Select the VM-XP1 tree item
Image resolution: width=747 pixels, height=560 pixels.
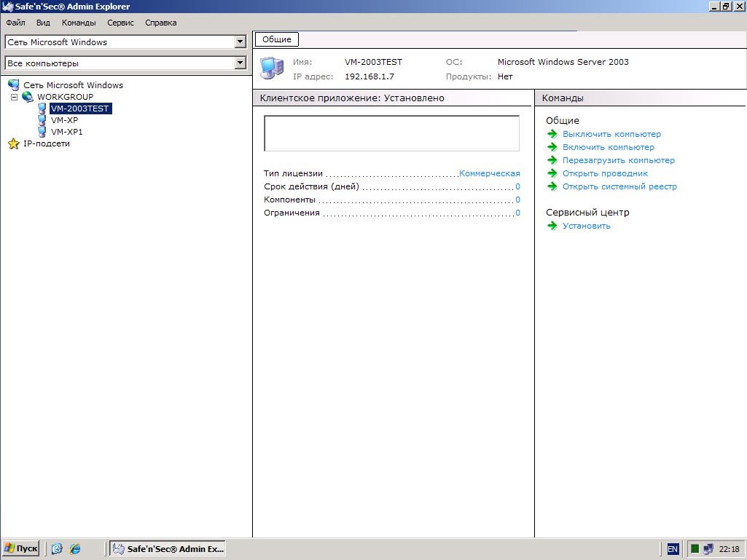(67, 132)
